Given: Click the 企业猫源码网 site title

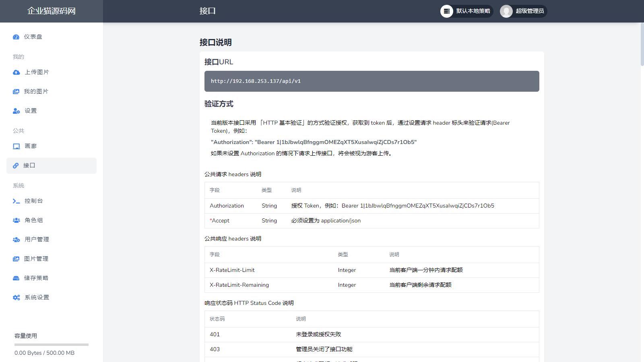Looking at the screenshot, I should [x=52, y=11].
